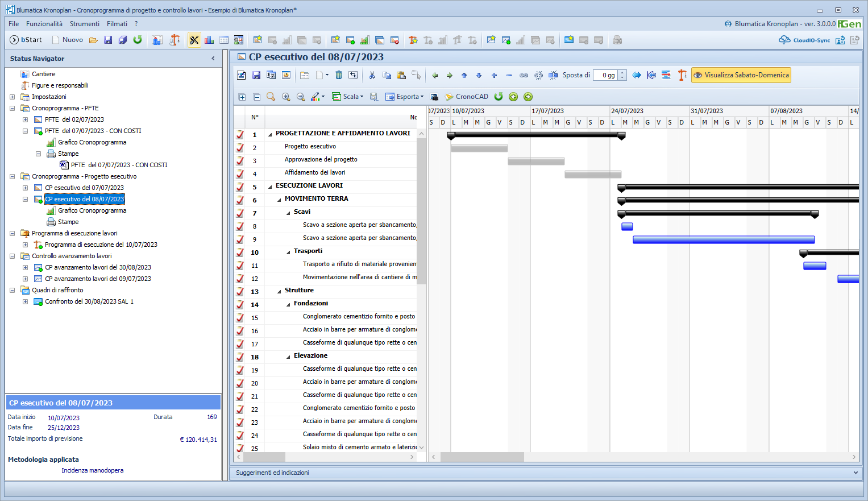Click the green left arrow outdent icon
The width and height of the screenshot is (868, 501).
(435, 75)
